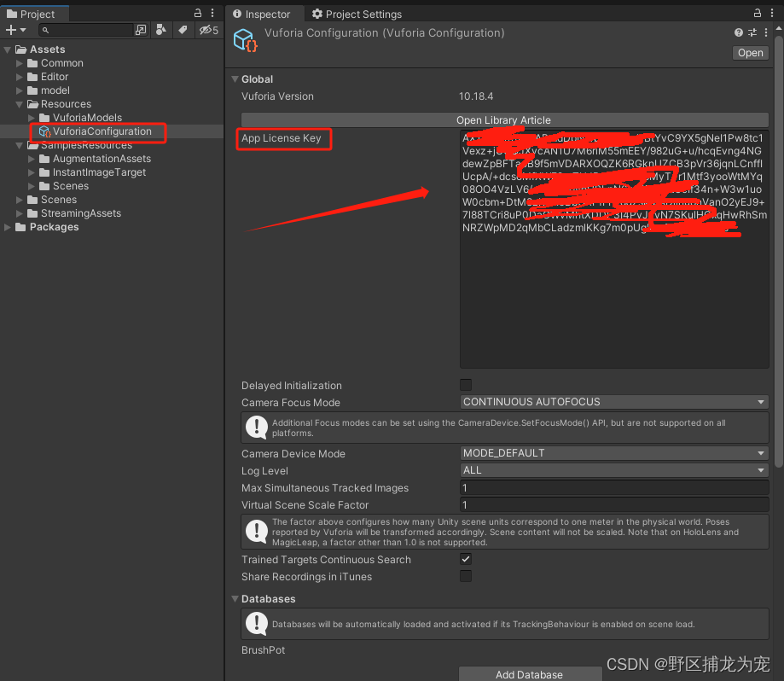Click the StreamingAssets folder icon
The width and height of the screenshot is (784, 681).
32,213
